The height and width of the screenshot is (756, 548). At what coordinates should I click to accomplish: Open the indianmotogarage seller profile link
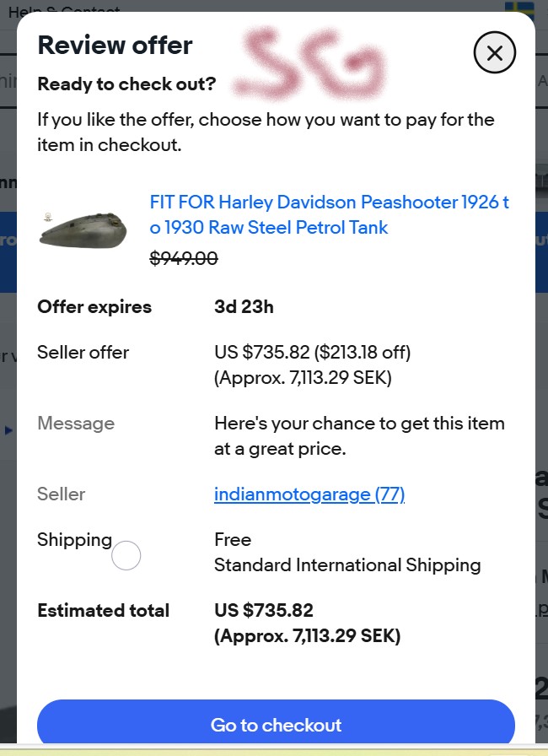309,494
